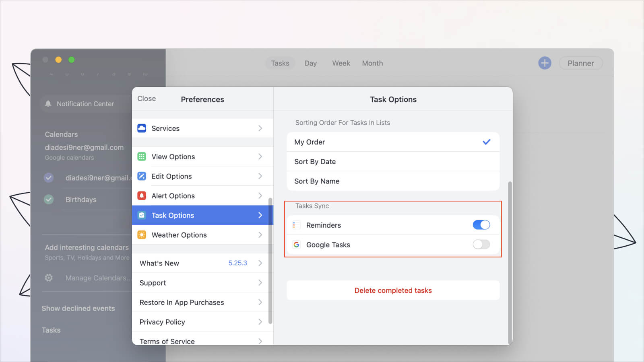Screen dimensions: 644x362
Task: Expand the What's New row chevron
Action: [260, 263]
